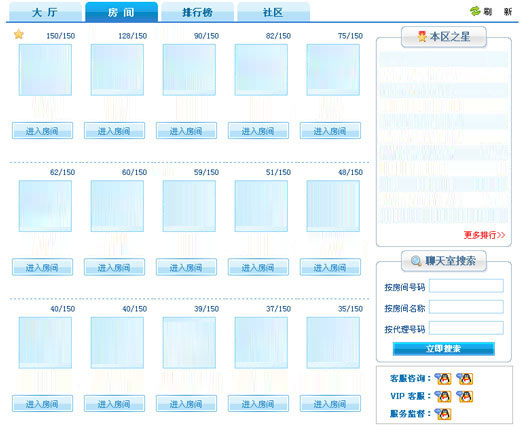Focus the 按房间号码 input field
528x435 pixels.
(x=466, y=286)
